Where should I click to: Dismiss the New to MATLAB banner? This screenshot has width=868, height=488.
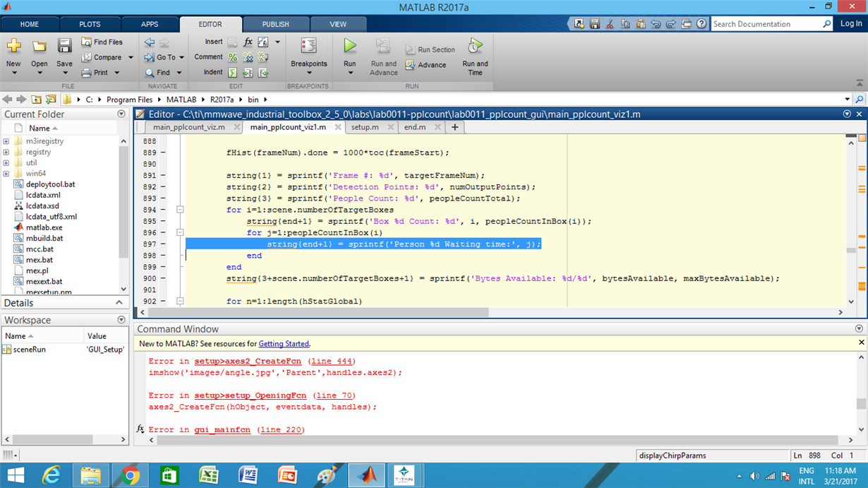coord(861,343)
